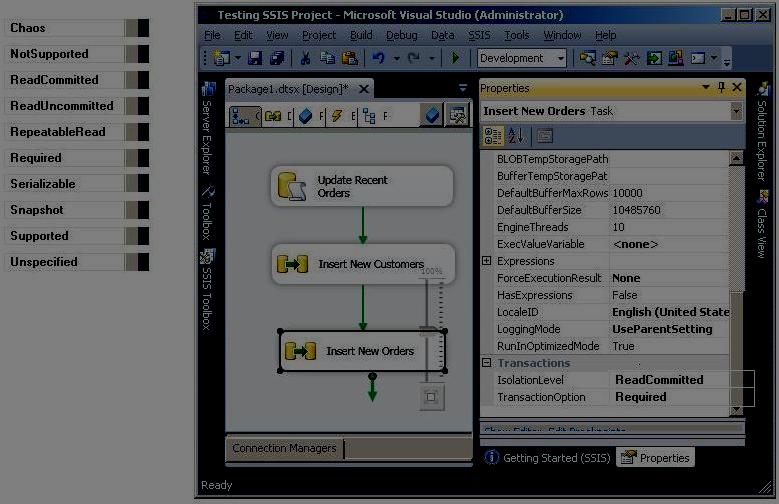Screen dimensions: 779x504
Task: Open the Undo history dropdown arrow
Action: point(396,59)
